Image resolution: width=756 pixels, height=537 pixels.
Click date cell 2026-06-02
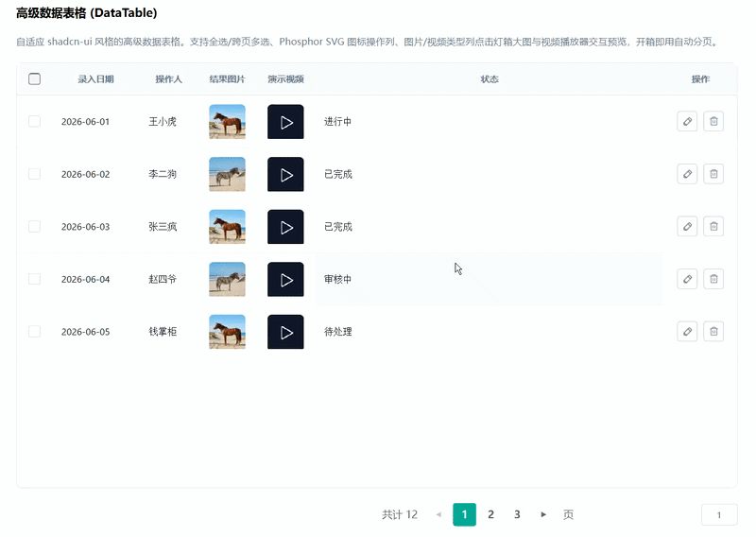[x=85, y=174]
